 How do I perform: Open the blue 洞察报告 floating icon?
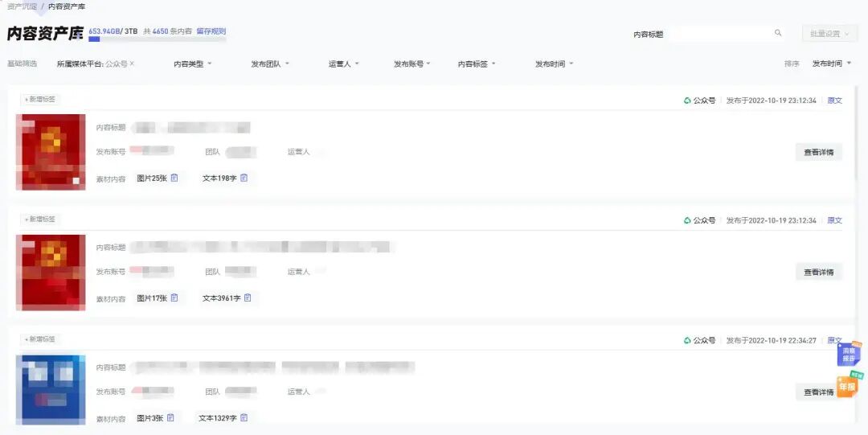[x=848, y=354]
